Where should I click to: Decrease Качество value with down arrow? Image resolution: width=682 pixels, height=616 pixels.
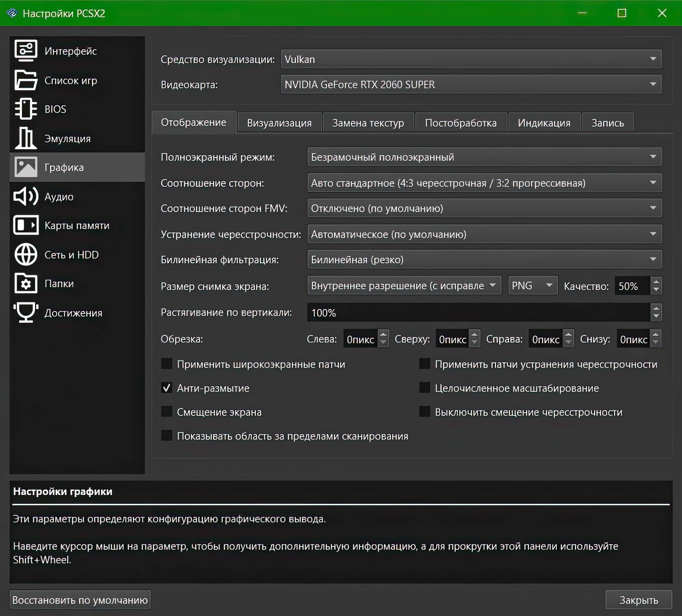click(656, 290)
